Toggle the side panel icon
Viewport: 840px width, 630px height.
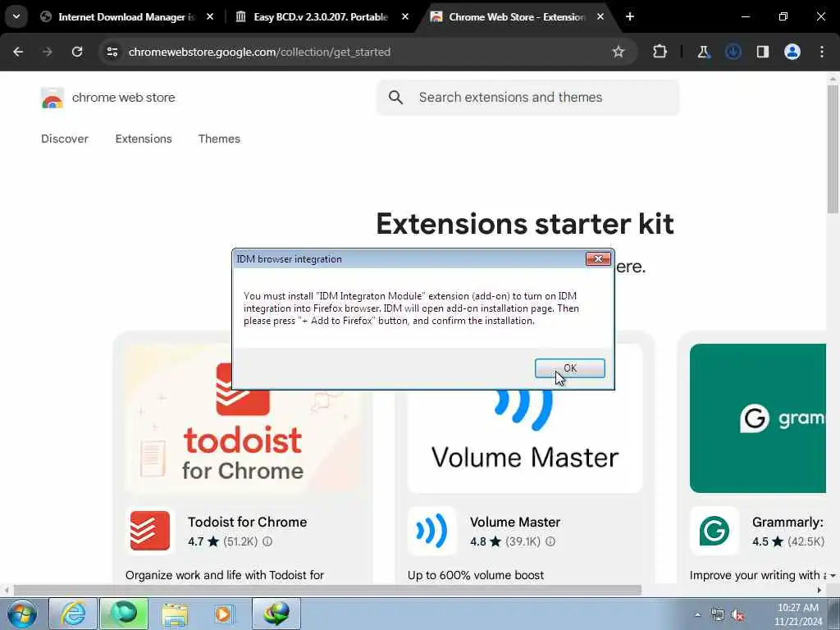click(x=762, y=52)
